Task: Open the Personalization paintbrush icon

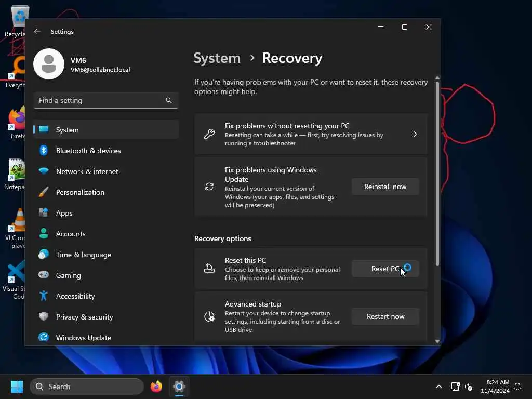Action: [x=44, y=192]
